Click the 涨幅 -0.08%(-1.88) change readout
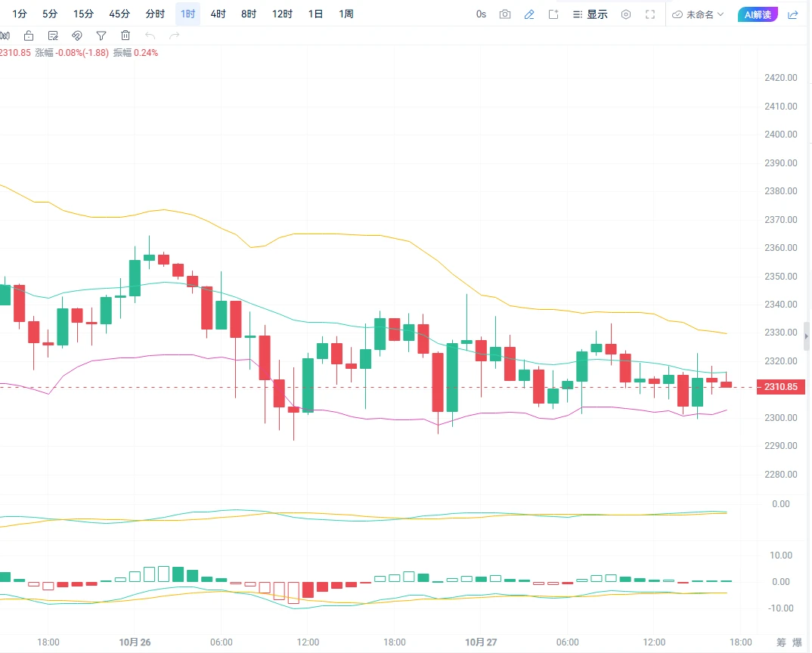Viewport: 812px width, 653px height. [x=72, y=53]
